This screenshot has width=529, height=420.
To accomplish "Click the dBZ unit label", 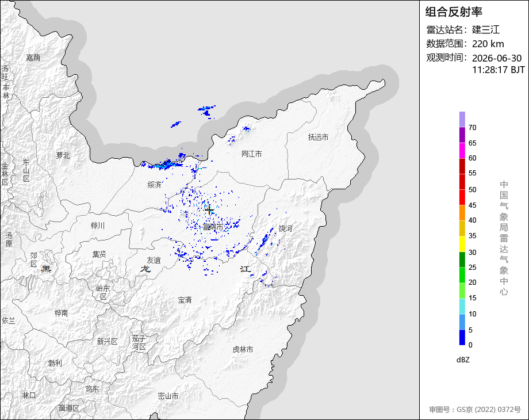I will pos(463,360).
